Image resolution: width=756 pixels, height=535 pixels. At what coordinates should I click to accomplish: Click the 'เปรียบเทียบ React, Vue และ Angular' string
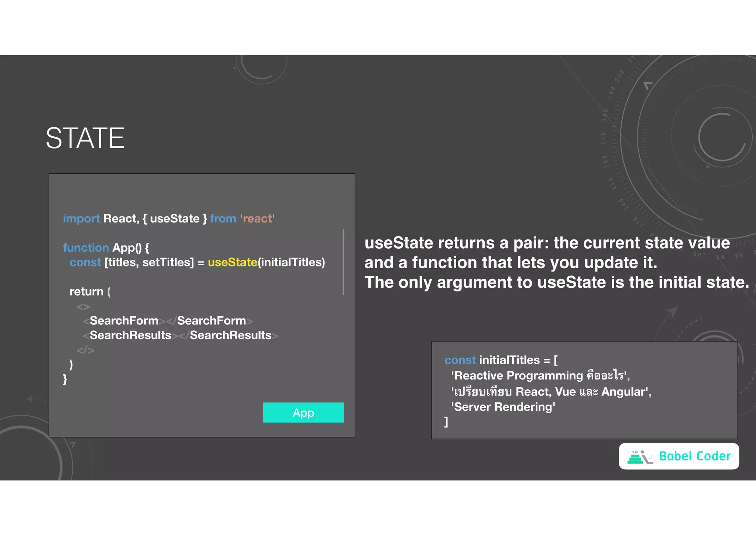tap(551, 391)
